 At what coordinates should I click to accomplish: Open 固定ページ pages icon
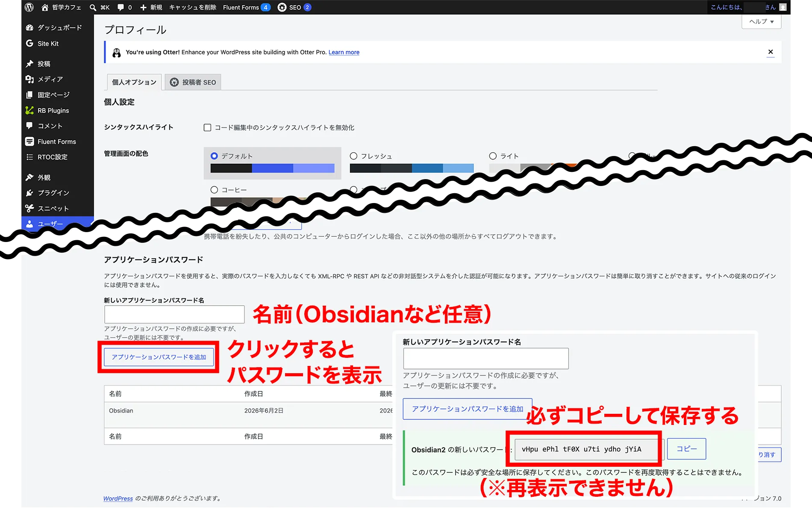29,95
